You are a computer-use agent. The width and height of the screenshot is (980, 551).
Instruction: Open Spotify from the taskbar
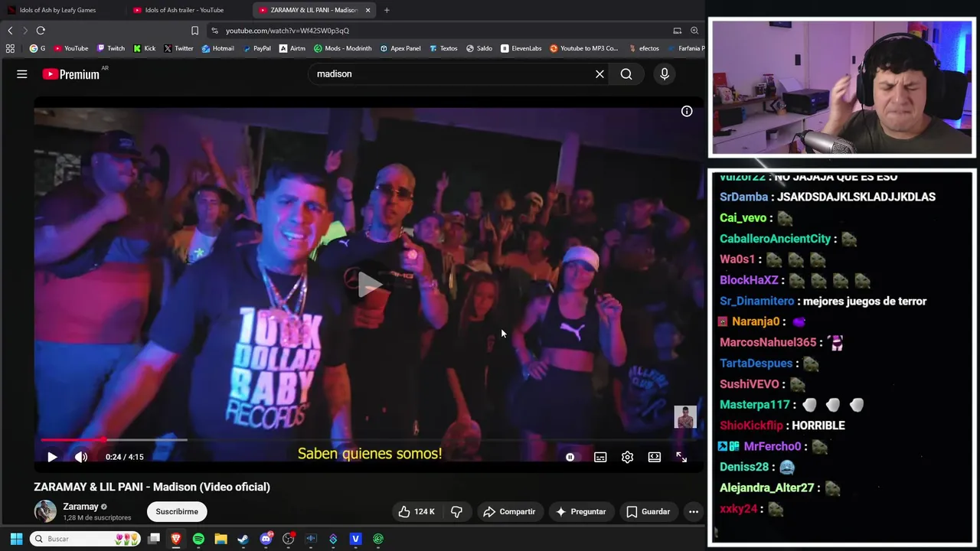[198, 539]
